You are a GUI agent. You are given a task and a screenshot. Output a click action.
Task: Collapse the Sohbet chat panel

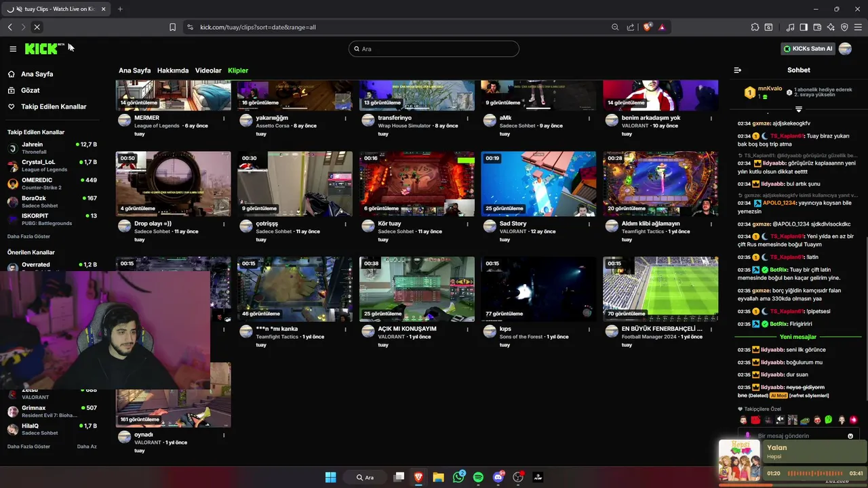pyautogui.click(x=738, y=70)
